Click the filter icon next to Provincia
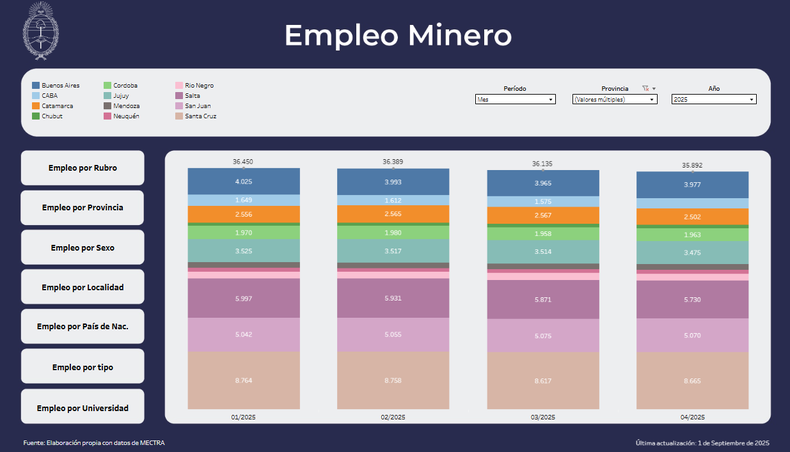This screenshot has height=452, width=790. 645,88
